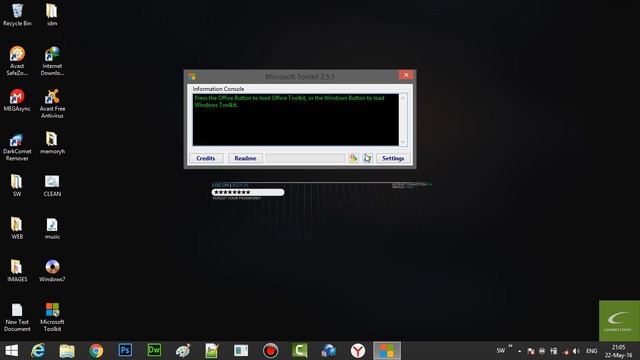Show hidden tray icons arrow

coord(519,351)
